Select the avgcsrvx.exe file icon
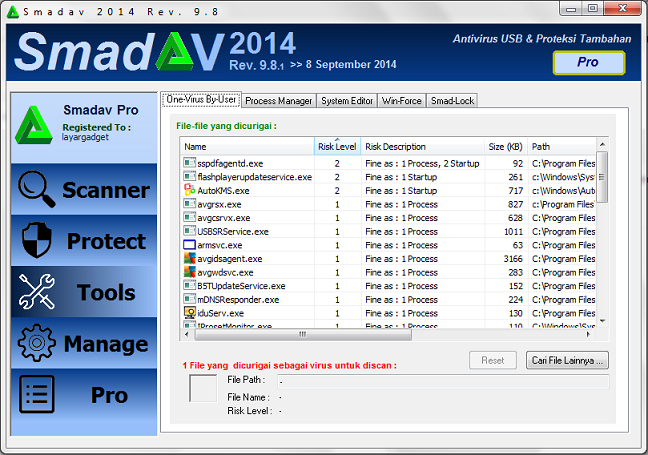648x455 pixels. 189,217
